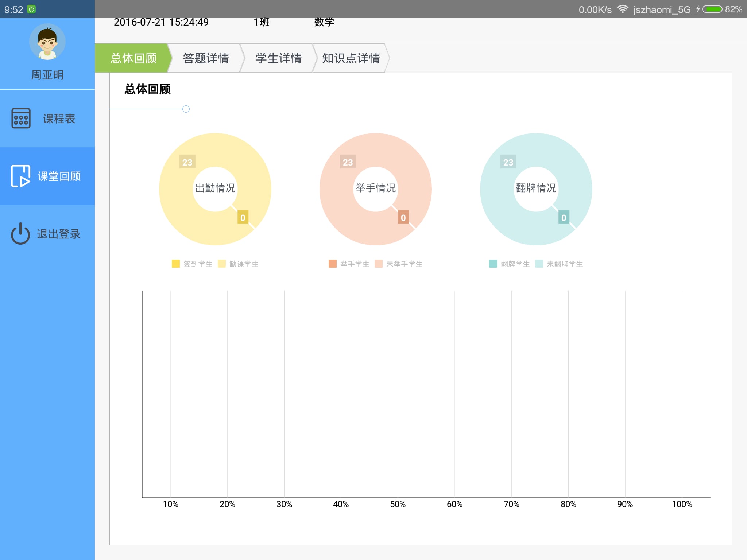
Task: Click the circle marker under the heading
Action: [186, 109]
